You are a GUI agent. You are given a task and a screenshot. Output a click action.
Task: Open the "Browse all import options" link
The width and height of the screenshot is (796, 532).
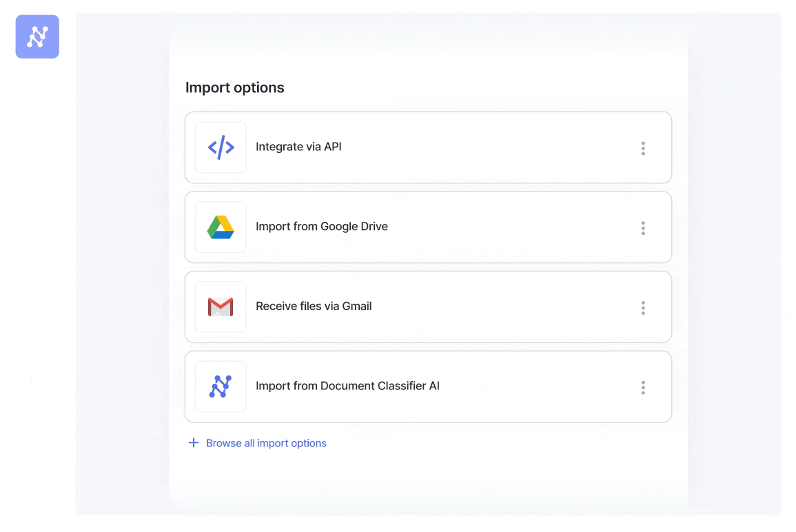tap(266, 443)
